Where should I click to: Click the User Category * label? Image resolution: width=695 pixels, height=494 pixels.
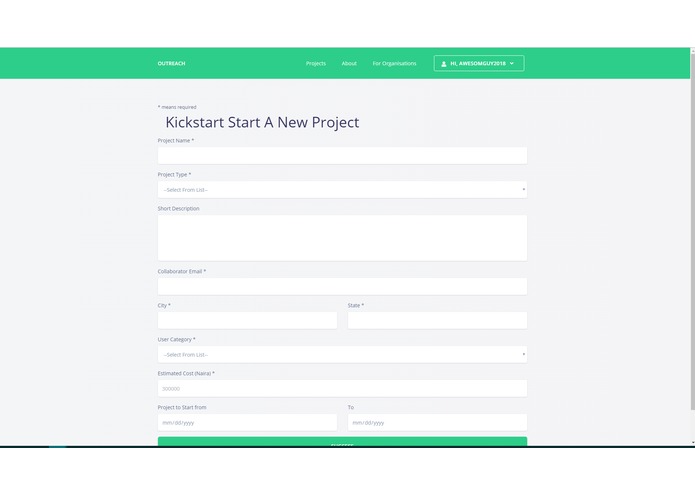[x=176, y=339]
